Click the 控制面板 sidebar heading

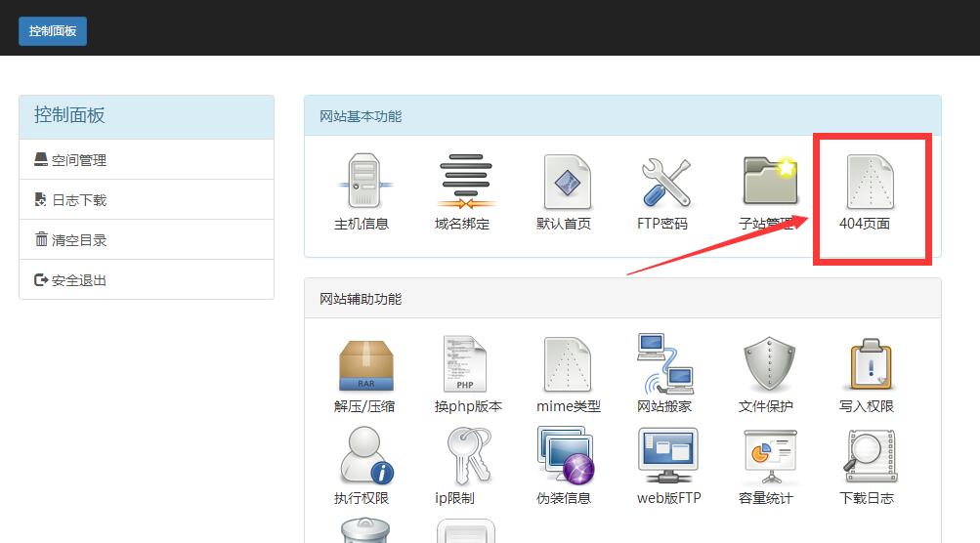(69, 115)
